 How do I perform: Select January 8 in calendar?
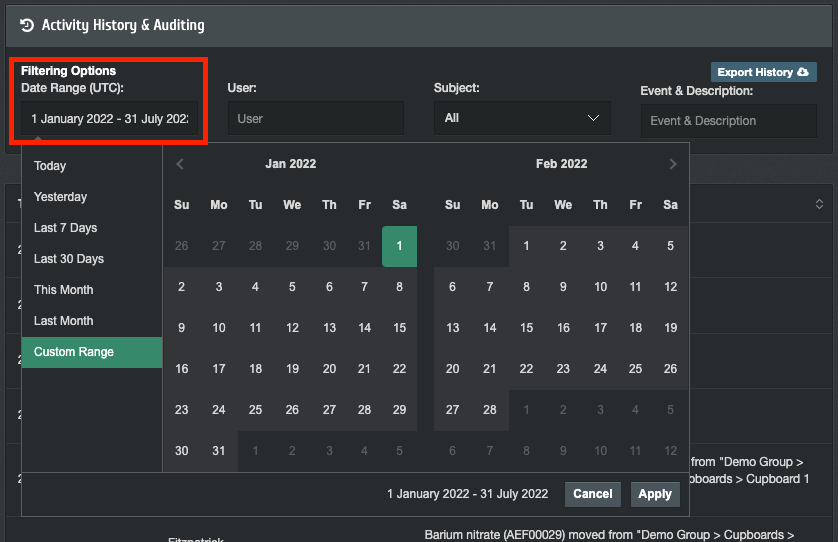click(x=399, y=287)
